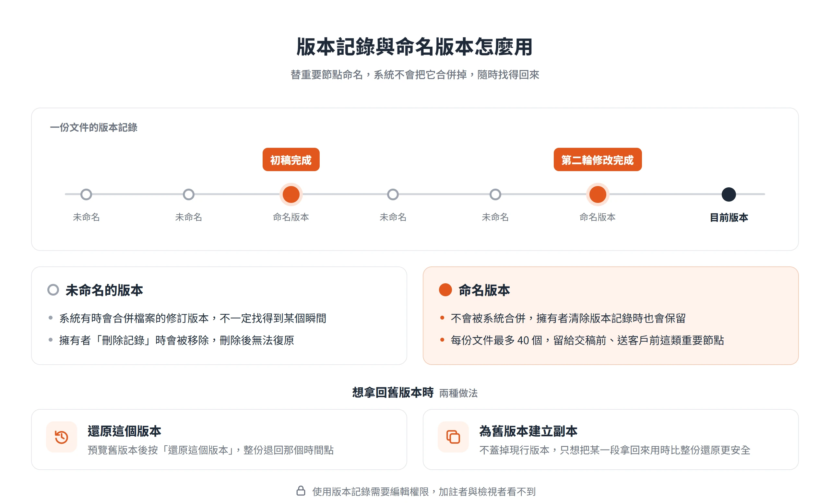Click the orange dot beside 命名版本 heading
Viewport: 830px width, 504px height.
[445, 290]
